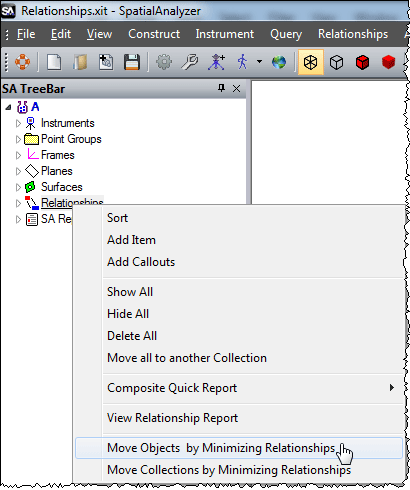The height and width of the screenshot is (490, 410).
Task: Expand the Point Groups tree node
Action: [x=18, y=139]
